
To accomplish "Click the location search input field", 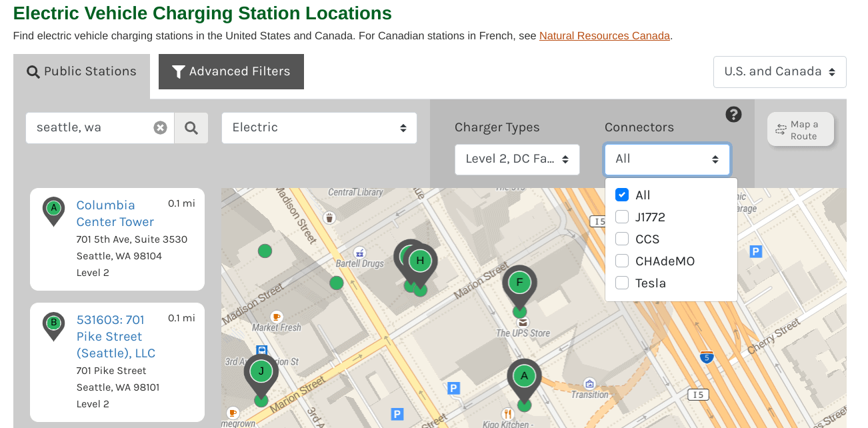I will [x=90, y=128].
